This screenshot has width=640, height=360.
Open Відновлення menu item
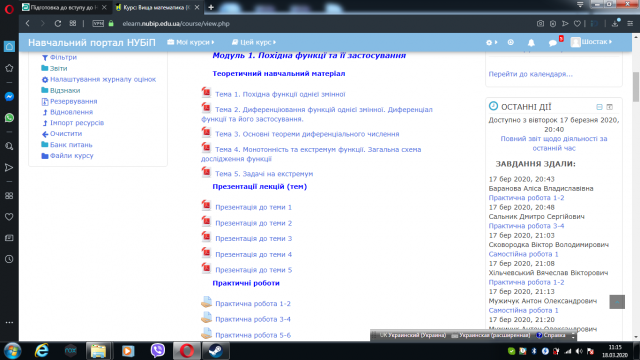(71, 112)
